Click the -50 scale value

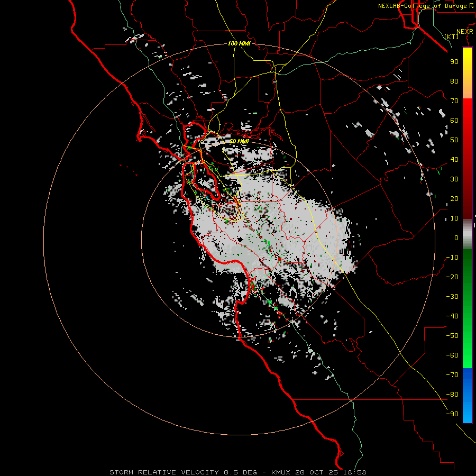point(452,335)
